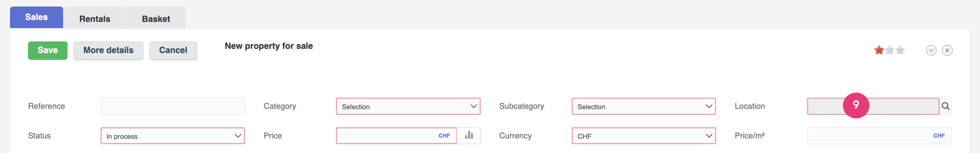The image size is (980, 153).
Task: Select the Sales tab
Action: click(x=37, y=17)
